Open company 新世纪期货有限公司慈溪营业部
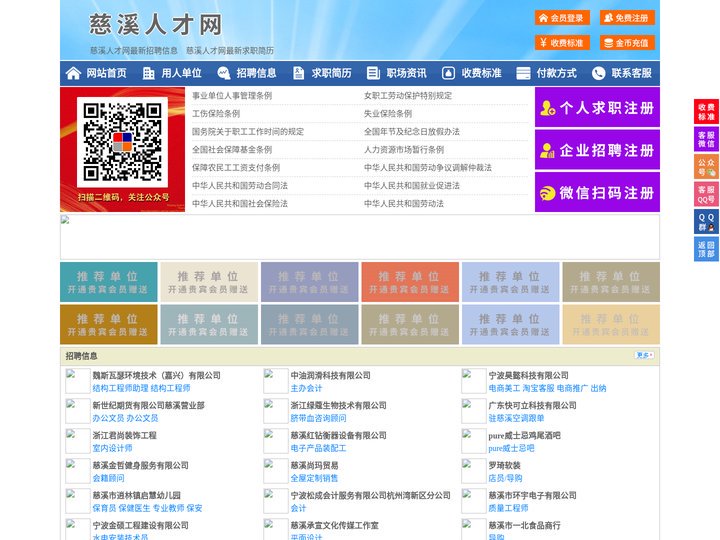This screenshot has width=720, height=540. pos(148,405)
